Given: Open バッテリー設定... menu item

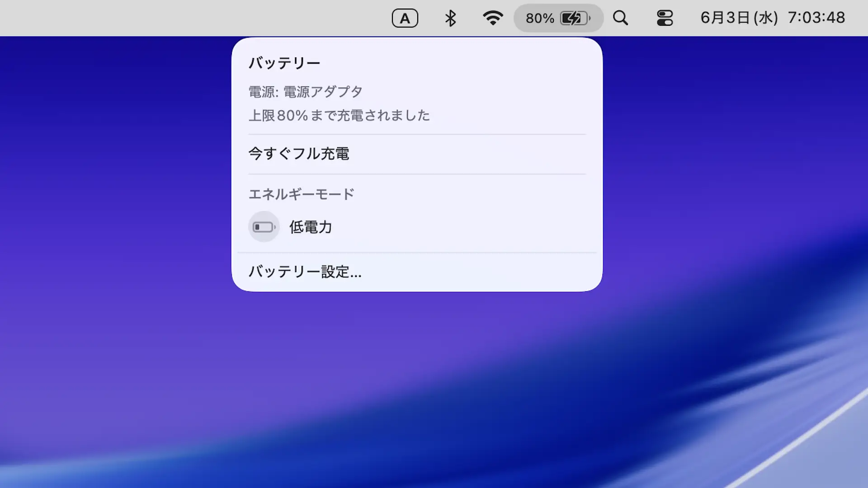Looking at the screenshot, I should pos(417,272).
